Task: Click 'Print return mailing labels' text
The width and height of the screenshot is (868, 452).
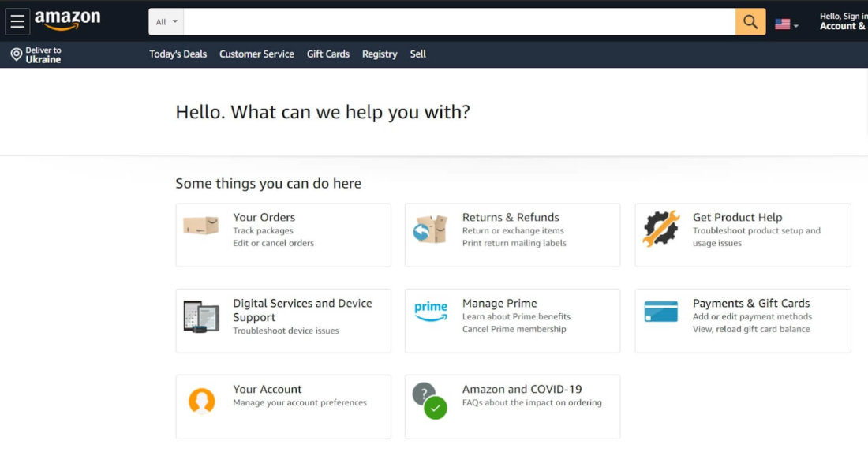Action: [x=514, y=243]
